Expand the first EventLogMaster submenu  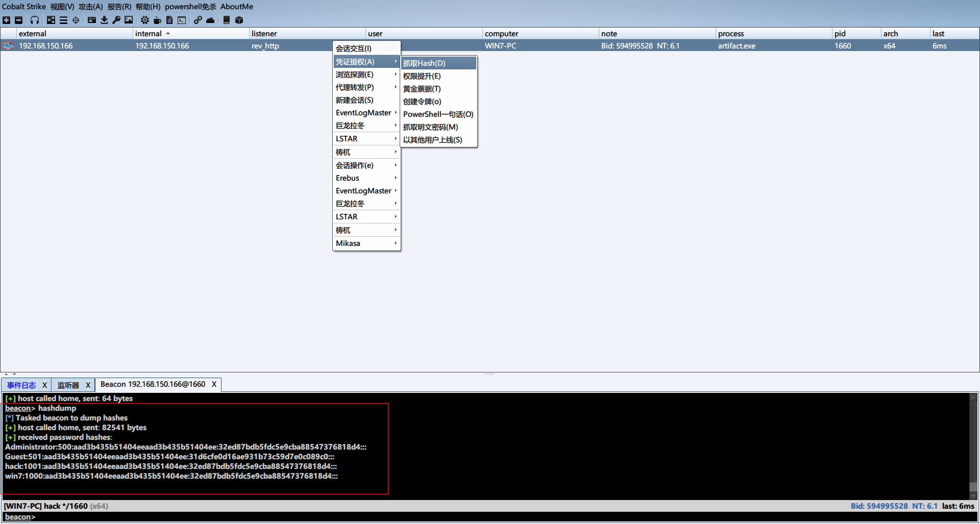pyautogui.click(x=366, y=113)
